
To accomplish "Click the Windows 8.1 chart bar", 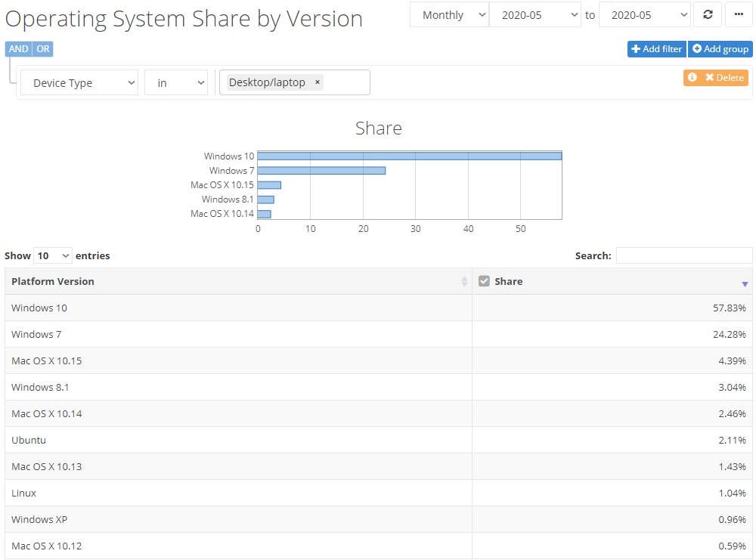I will coord(266,200).
